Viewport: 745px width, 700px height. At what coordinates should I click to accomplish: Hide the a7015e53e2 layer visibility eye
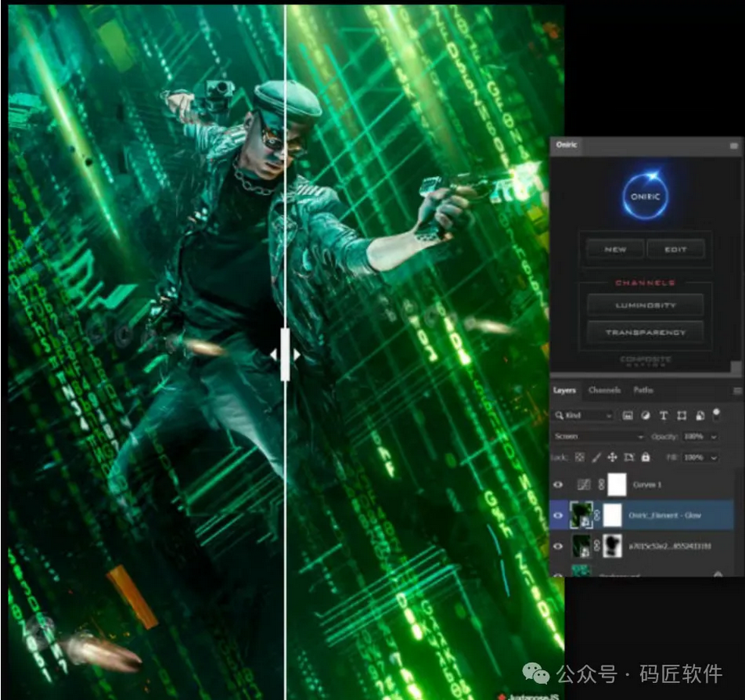[558, 546]
